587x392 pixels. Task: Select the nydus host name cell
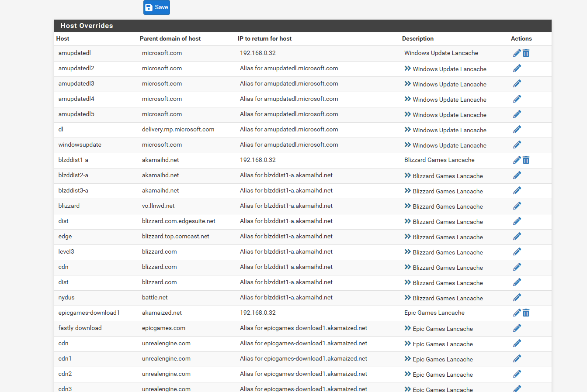pyautogui.click(x=66, y=297)
